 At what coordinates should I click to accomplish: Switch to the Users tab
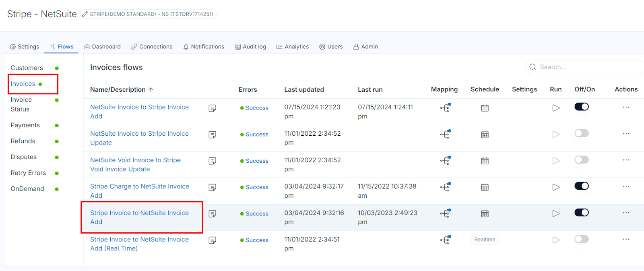(x=331, y=47)
